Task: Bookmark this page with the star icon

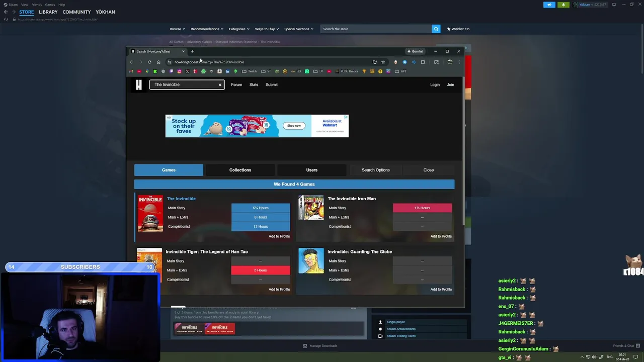Action: click(383, 62)
